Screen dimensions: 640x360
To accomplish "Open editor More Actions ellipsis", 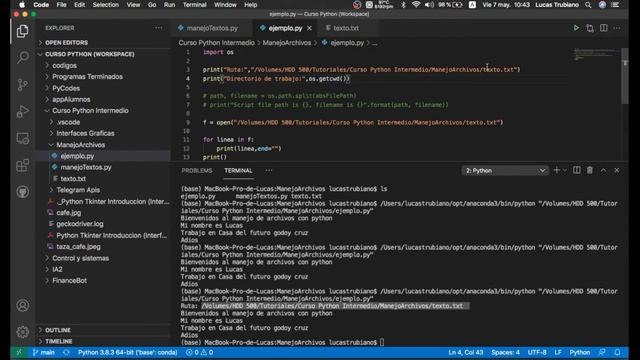I will [617, 28].
